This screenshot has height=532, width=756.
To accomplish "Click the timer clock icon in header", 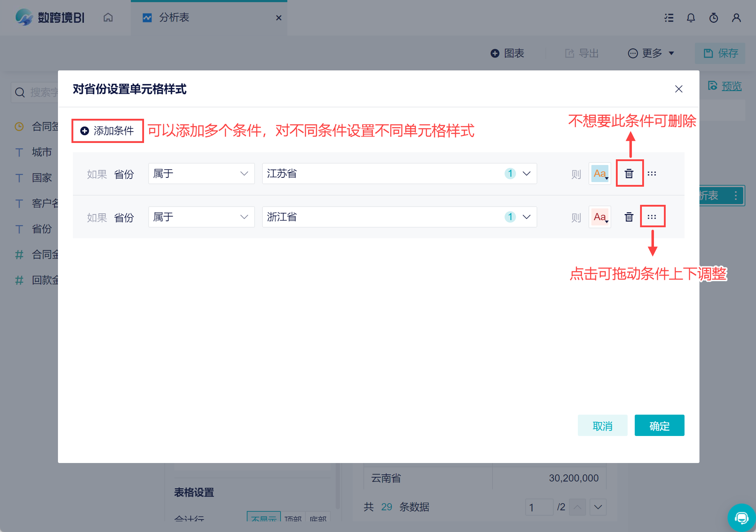I will pyautogui.click(x=713, y=18).
